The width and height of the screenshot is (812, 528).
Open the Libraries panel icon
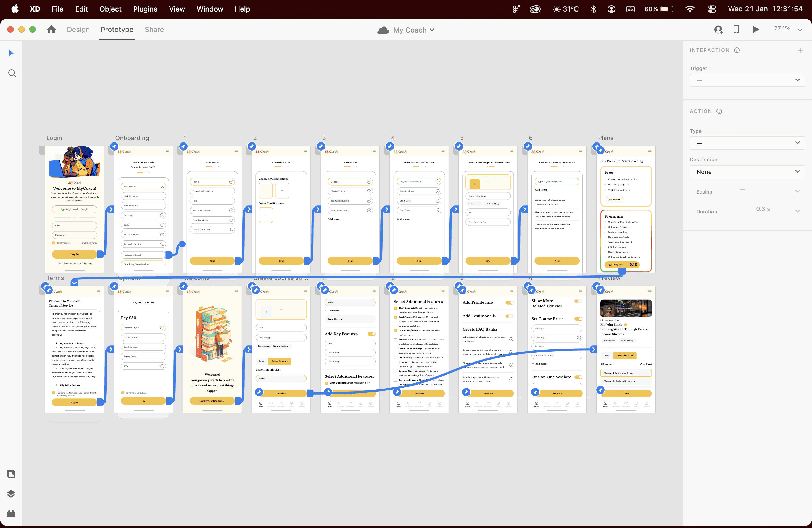[11, 474]
